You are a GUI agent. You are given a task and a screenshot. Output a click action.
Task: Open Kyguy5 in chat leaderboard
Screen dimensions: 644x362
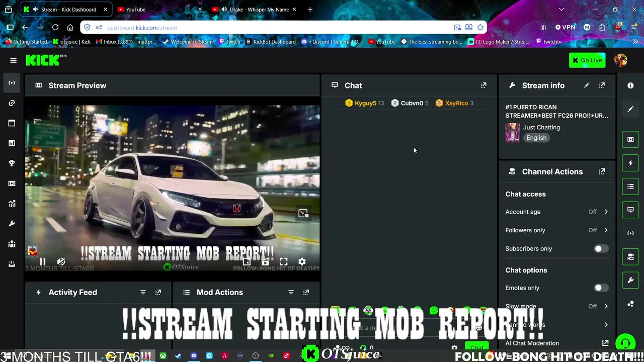click(x=365, y=103)
